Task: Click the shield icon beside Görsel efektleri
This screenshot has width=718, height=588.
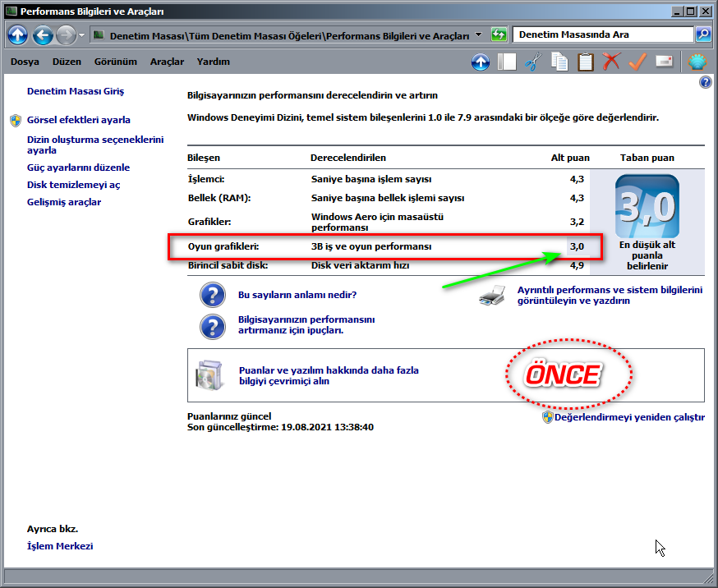Action: [16, 121]
